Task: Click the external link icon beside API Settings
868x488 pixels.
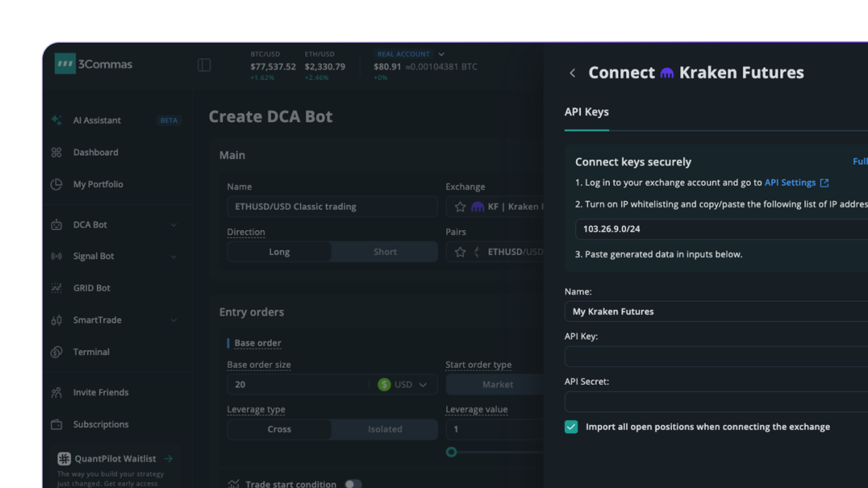Action: (824, 183)
